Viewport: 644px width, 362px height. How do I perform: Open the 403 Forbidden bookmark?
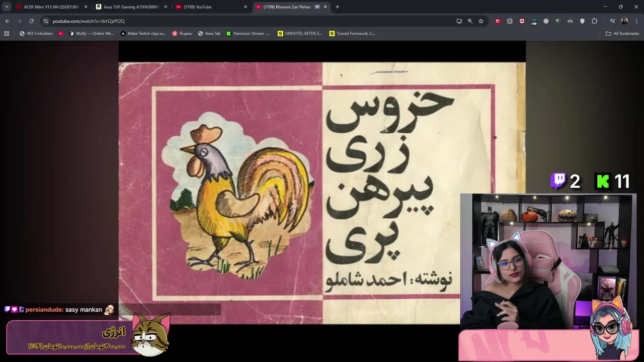(36, 34)
